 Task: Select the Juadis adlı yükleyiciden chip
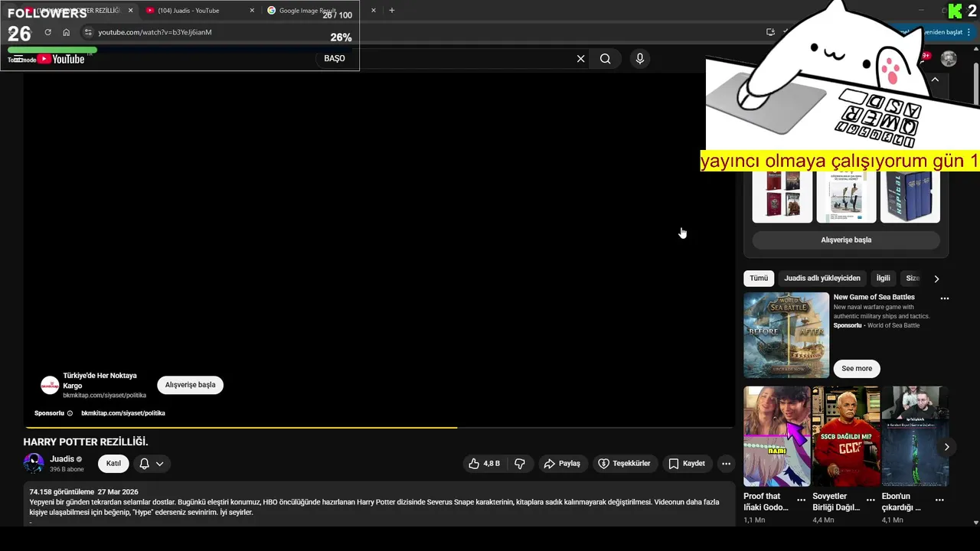822,278
